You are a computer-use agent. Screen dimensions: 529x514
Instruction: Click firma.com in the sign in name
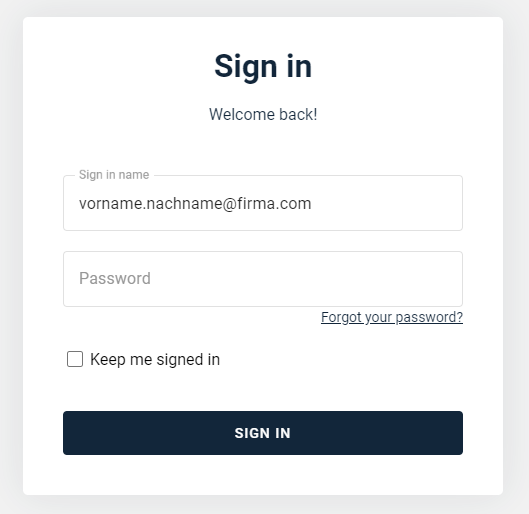(274, 204)
